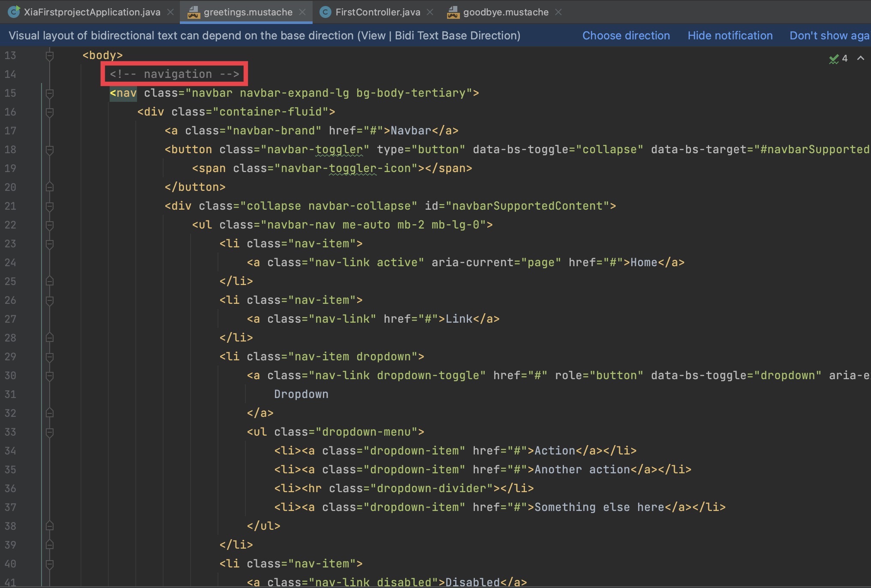Close the goodbye.mustache tab
Viewport: 871px width, 588px height.
(558, 12)
